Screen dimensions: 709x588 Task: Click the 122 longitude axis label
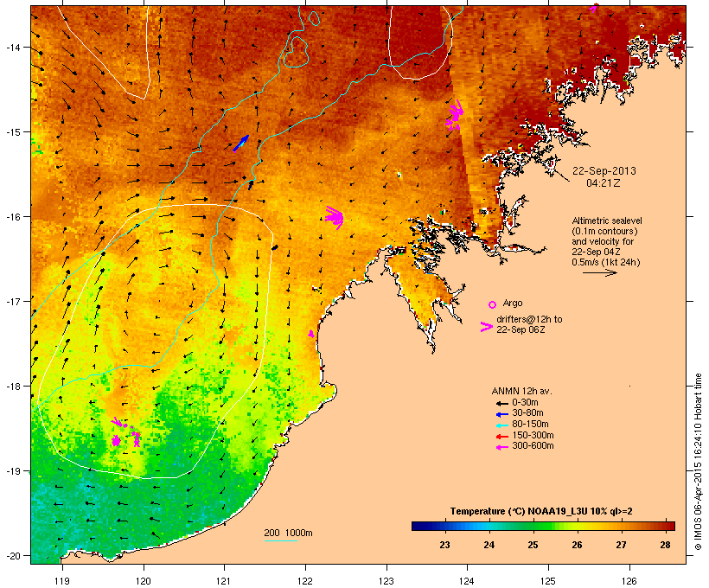pos(305,581)
